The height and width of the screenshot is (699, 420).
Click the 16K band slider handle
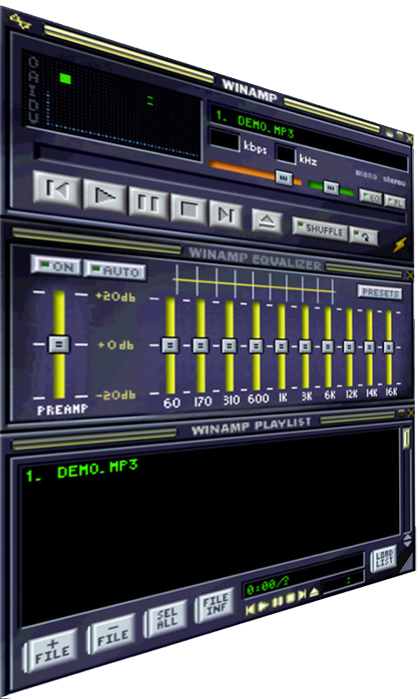click(x=388, y=347)
